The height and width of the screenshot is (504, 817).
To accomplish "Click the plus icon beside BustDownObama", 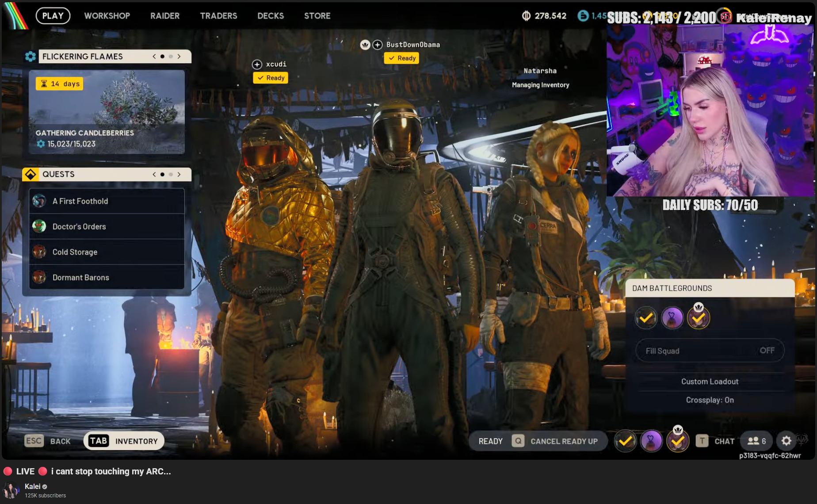I will click(378, 45).
